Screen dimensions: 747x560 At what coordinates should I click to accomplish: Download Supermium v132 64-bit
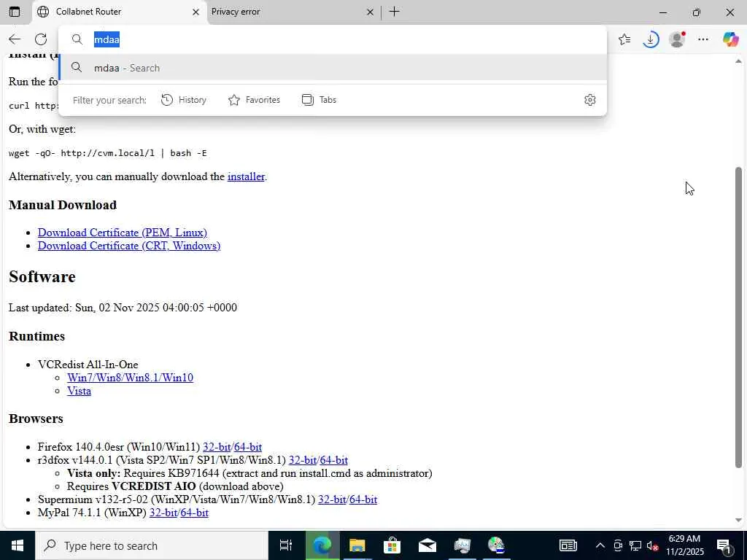[363, 499]
